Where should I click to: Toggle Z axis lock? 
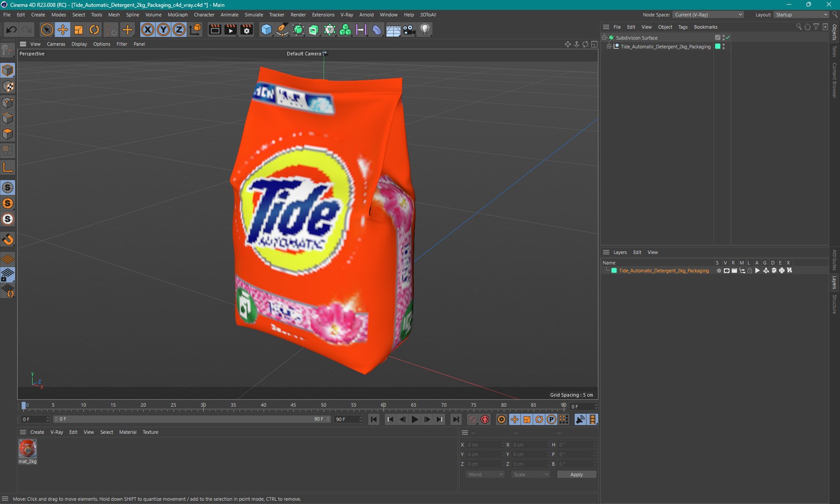(x=179, y=30)
